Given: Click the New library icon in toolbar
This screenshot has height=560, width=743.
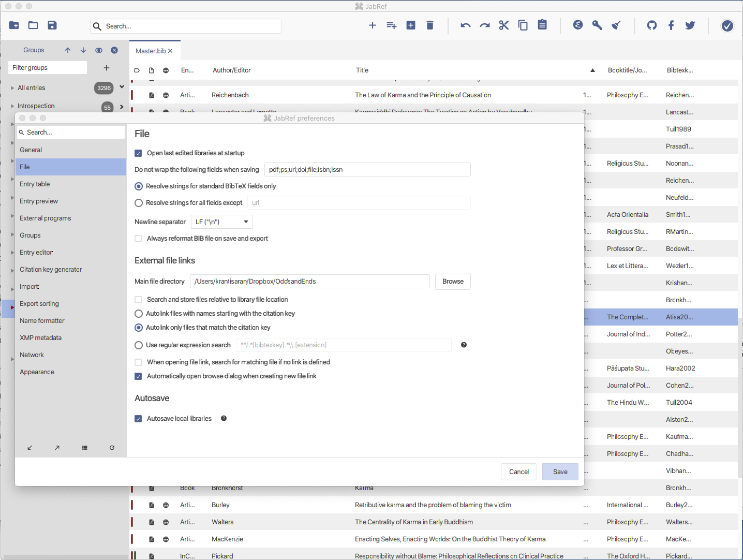Looking at the screenshot, I should [x=14, y=25].
